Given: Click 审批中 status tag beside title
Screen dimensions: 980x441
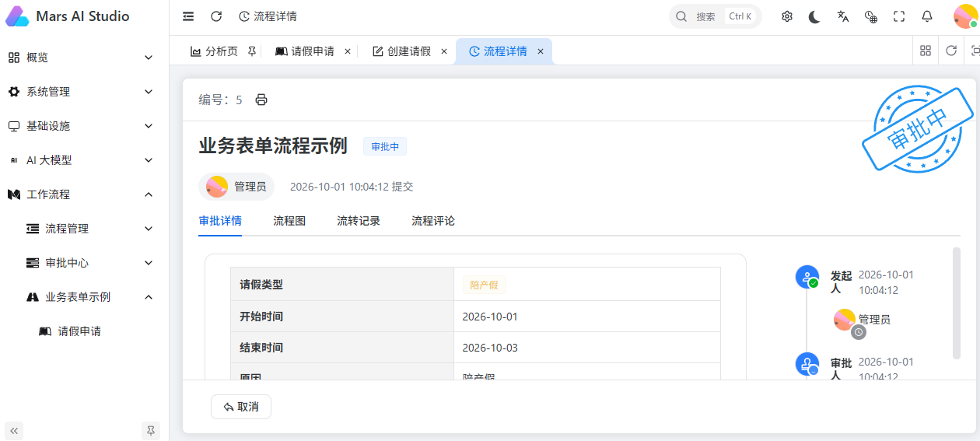Looking at the screenshot, I should pos(385,146).
